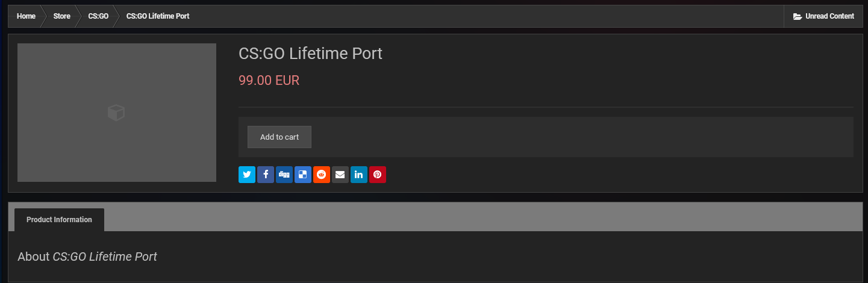The image size is (868, 283).
Task: Share via the Delicious icon
Action: pyautogui.click(x=303, y=175)
